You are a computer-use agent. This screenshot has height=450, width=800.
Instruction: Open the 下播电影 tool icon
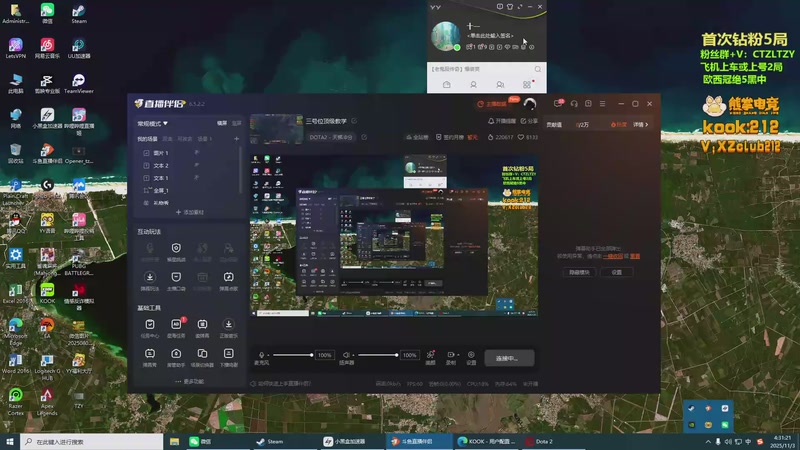click(229, 357)
